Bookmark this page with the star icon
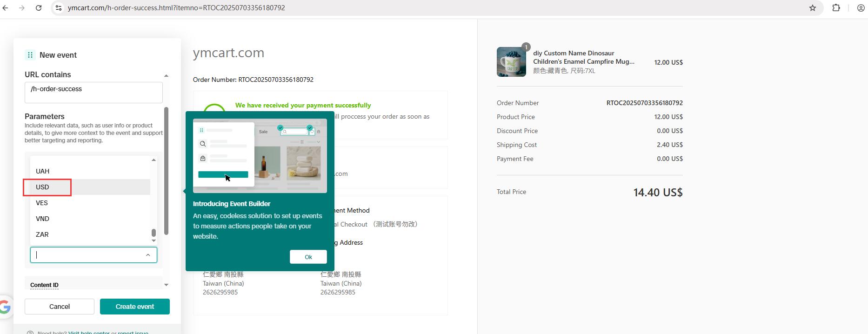Image resolution: width=868 pixels, height=334 pixels. [813, 8]
